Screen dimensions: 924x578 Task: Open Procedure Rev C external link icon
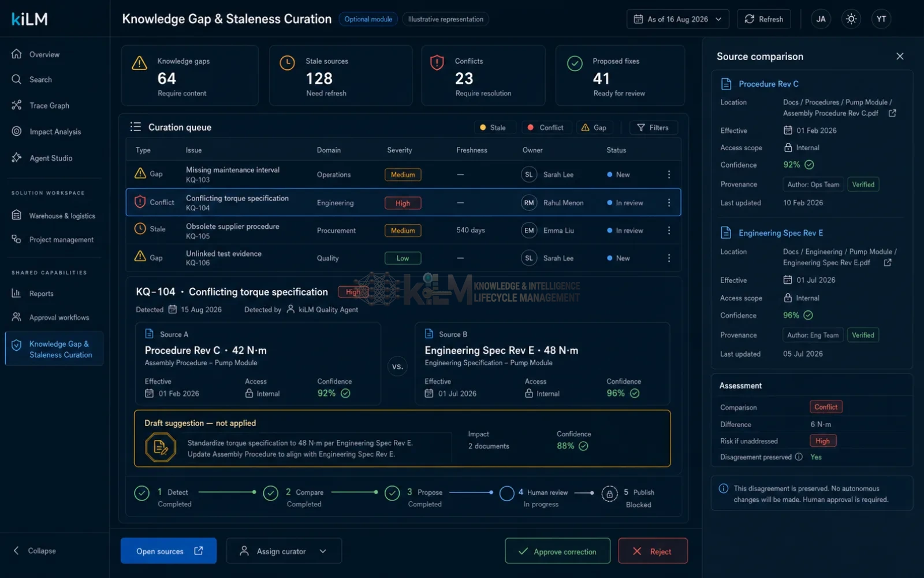[x=892, y=113]
